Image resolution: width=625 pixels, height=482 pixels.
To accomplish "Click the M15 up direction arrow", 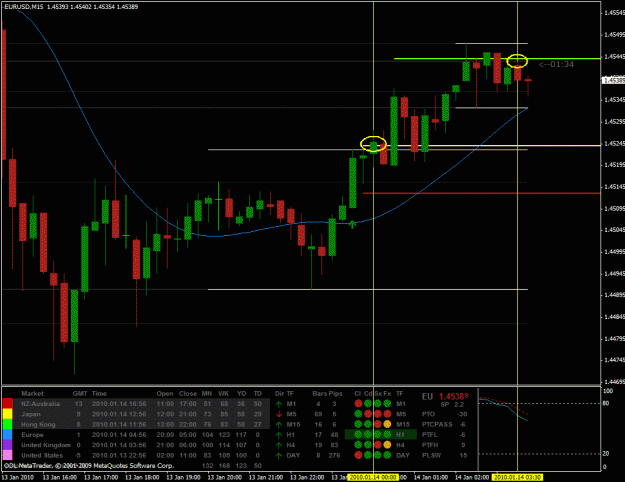I will pyautogui.click(x=279, y=425).
